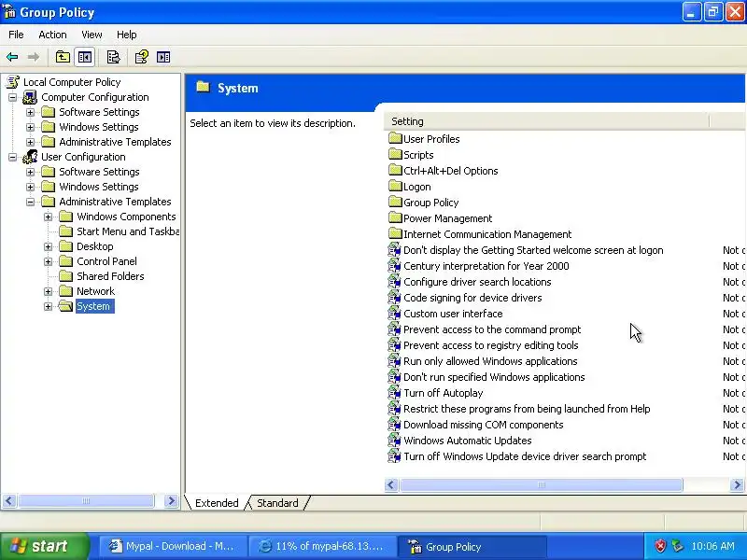Viewport: 747px width, 560px height.
Task: Select Prevent access to the command prompt
Action: (x=492, y=329)
